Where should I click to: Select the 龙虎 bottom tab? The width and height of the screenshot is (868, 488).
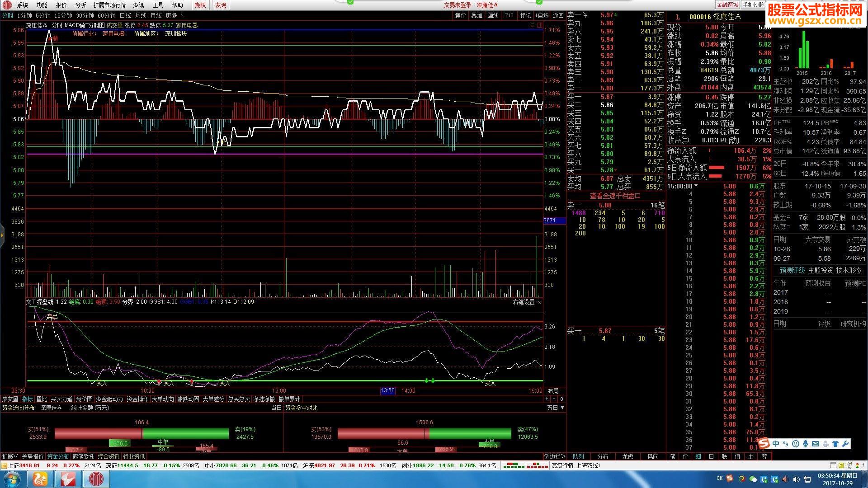point(627,456)
